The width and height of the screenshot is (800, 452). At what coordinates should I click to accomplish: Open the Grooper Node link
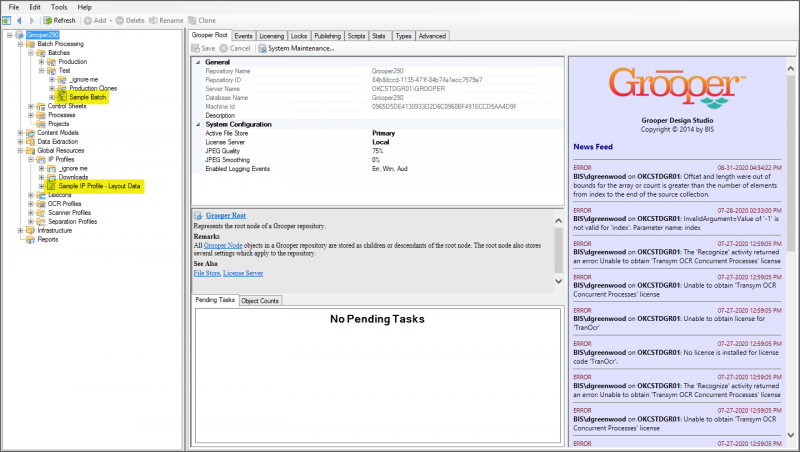click(x=223, y=245)
